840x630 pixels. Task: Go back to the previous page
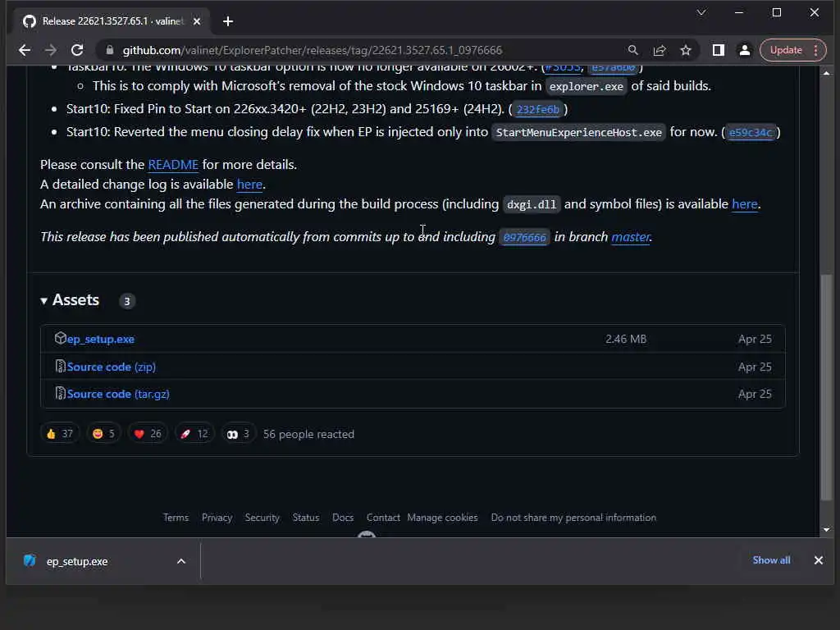pos(25,50)
